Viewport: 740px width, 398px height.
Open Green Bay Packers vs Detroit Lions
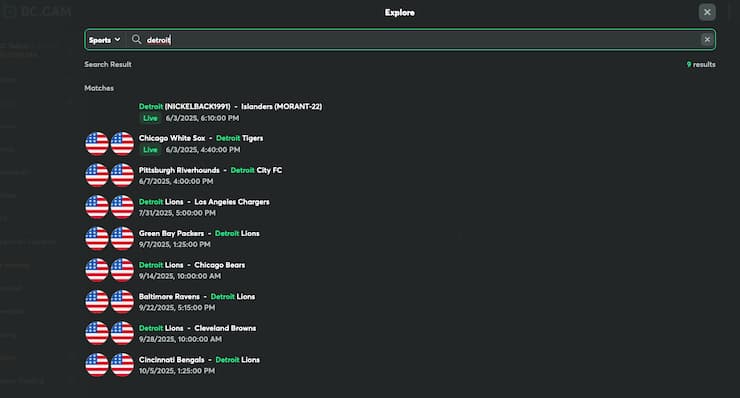click(x=199, y=233)
